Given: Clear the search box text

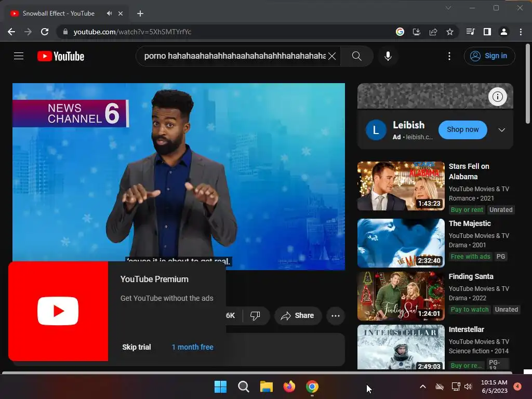Looking at the screenshot, I should coord(332,56).
